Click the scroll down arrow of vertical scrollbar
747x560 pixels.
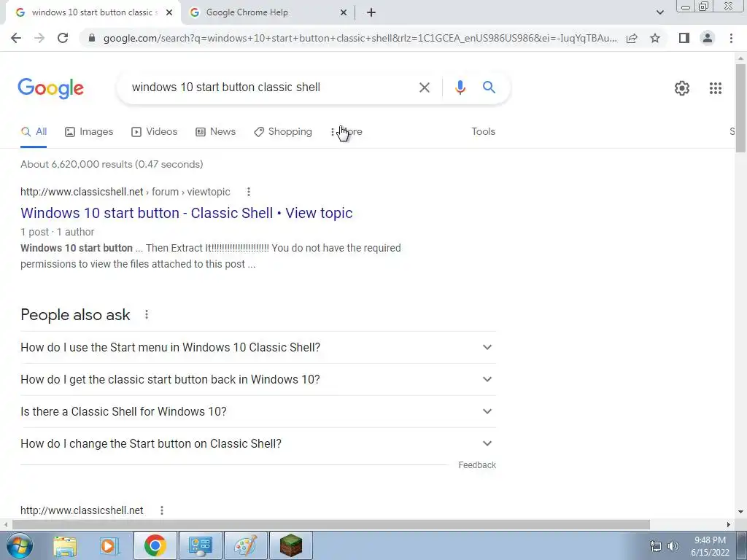pyautogui.click(x=740, y=513)
